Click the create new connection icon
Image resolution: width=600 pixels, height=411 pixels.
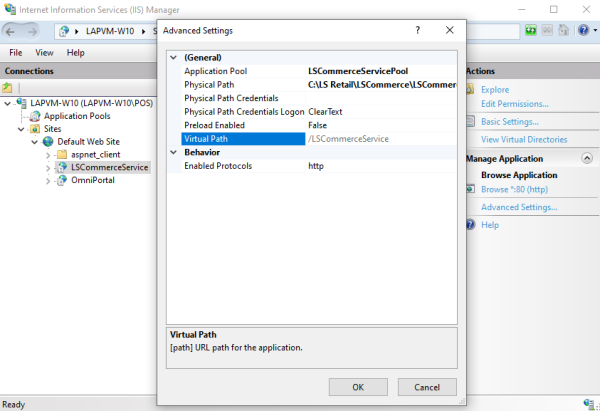pyautogui.click(x=7, y=88)
